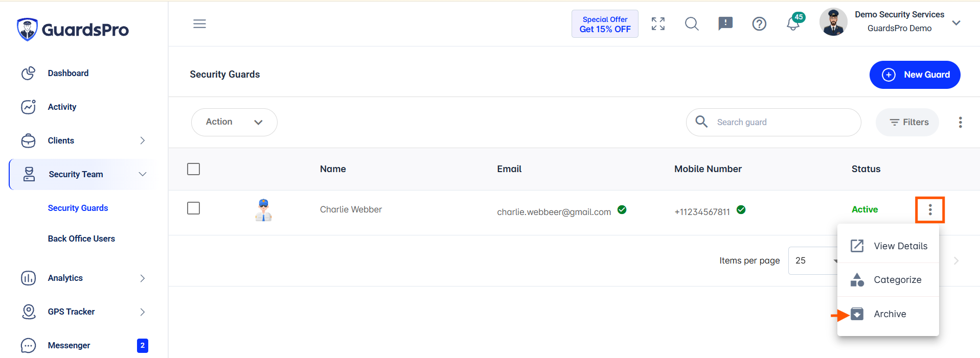This screenshot has width=980, height=358.
Task: Open the Action dropdown
Action: (234, 122)
